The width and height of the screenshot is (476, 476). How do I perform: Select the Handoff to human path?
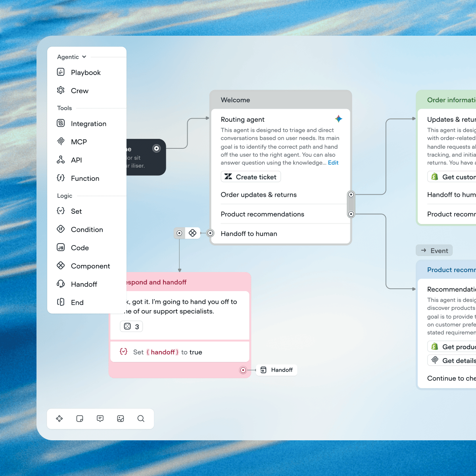pos(280,234)
